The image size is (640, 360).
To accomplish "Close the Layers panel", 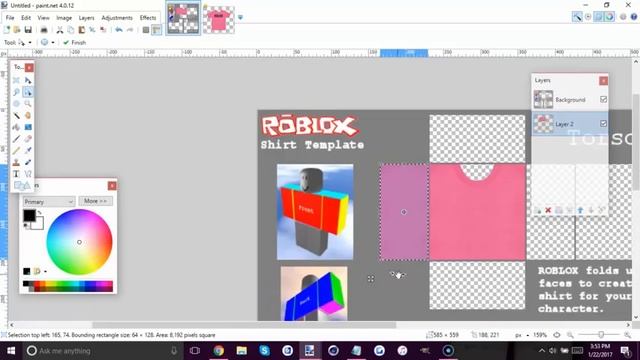I will pyautogui.click(x=603, y=81).
